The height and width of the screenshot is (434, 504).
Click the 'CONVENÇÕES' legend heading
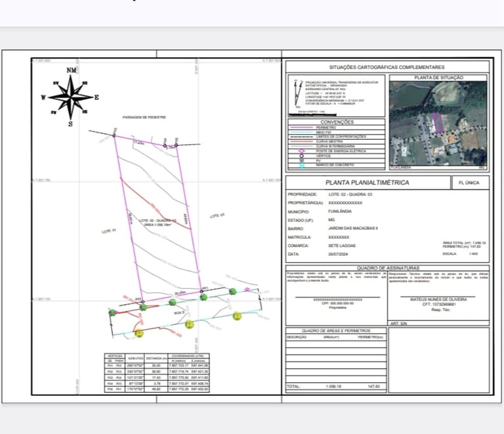coord(337,122)
